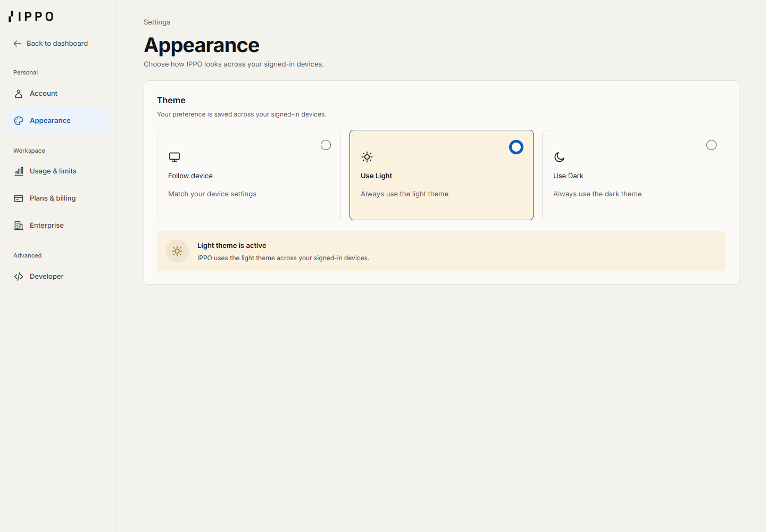The width and height of the screenshot is (766, 532).
Task: Click the 'Advanced' sidebar heading
Action: 28,256
